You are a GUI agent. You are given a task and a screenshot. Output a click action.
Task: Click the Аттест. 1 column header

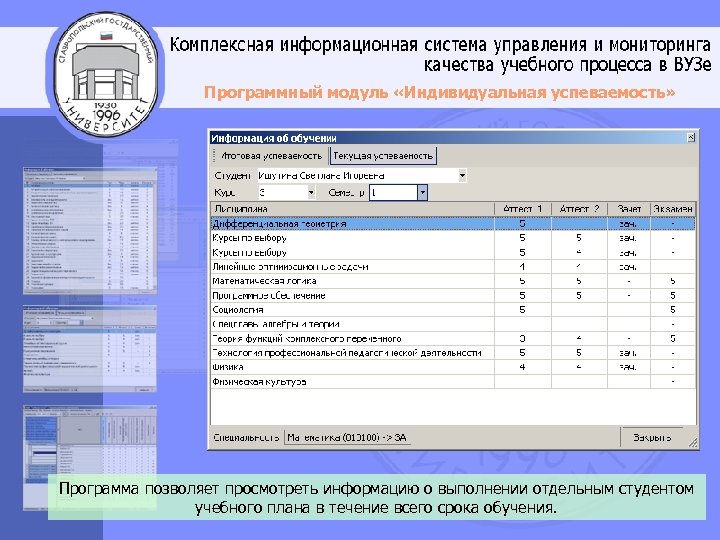click(x=523, y=208)
